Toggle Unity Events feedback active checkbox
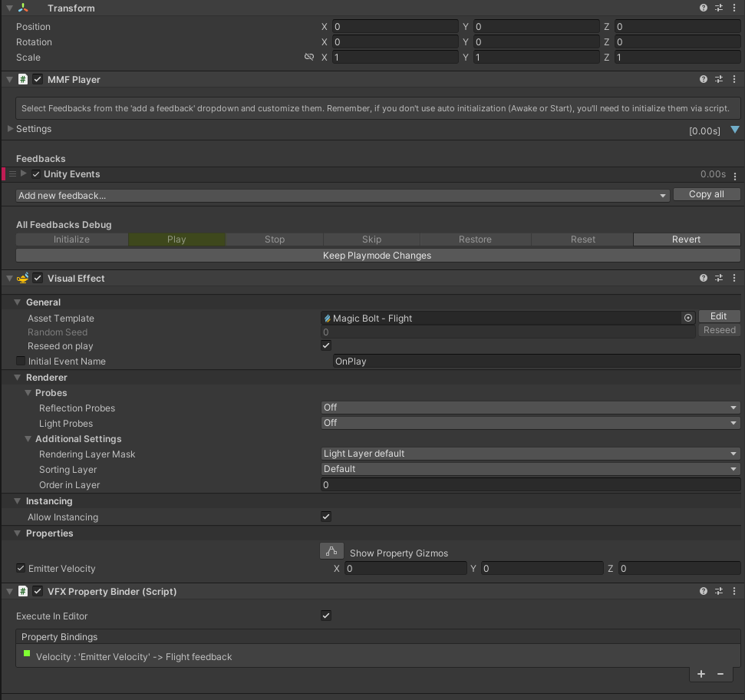This screenshot has height=700, width=745. [36, 174]
